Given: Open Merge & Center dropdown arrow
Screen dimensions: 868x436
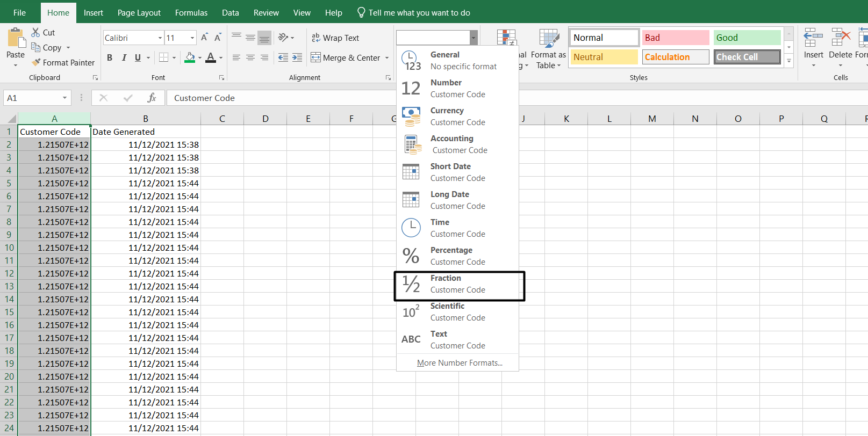Looking at the screenshot, I should (387, 57).
